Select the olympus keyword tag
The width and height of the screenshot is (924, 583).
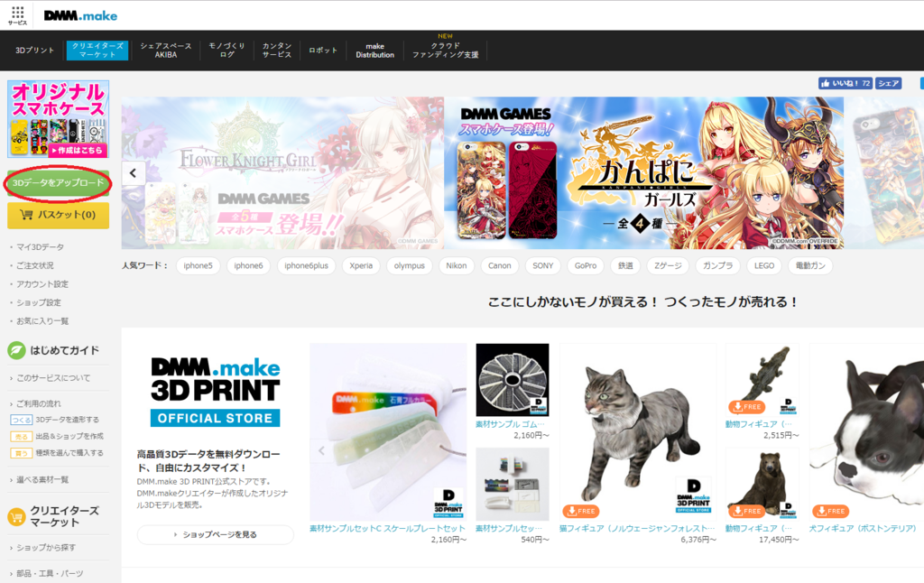pyautogui.click(x=410, y=266)
